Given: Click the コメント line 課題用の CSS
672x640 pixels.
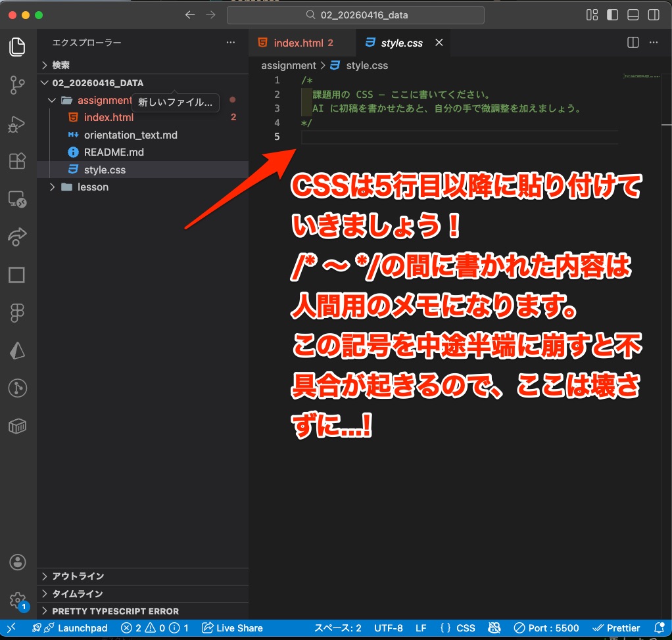Looking at the screenshot, I should [400, 94].
